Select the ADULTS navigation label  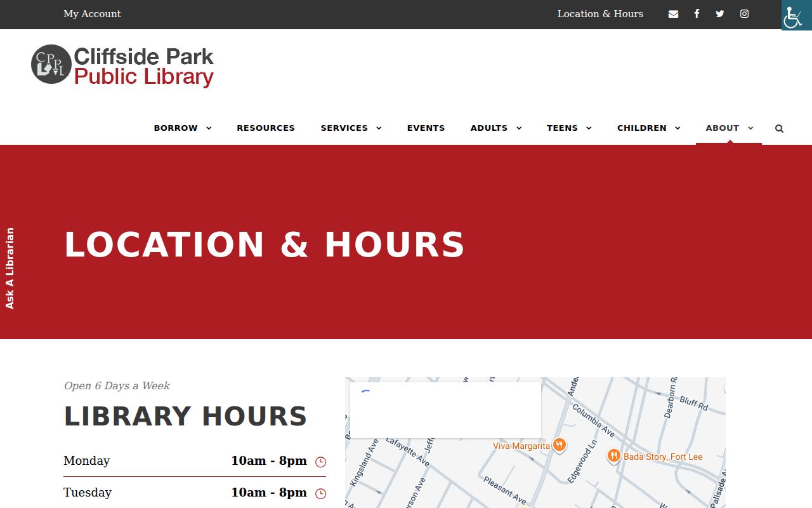point(489,128)
